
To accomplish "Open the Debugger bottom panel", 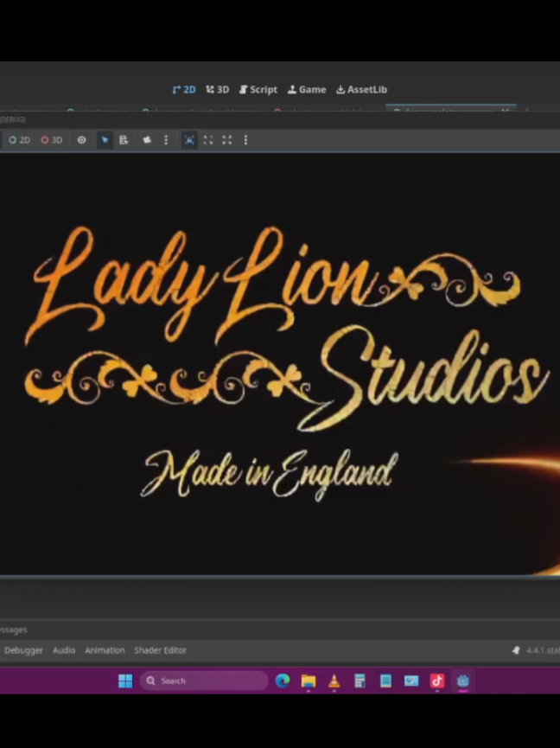I will [23, 650].
